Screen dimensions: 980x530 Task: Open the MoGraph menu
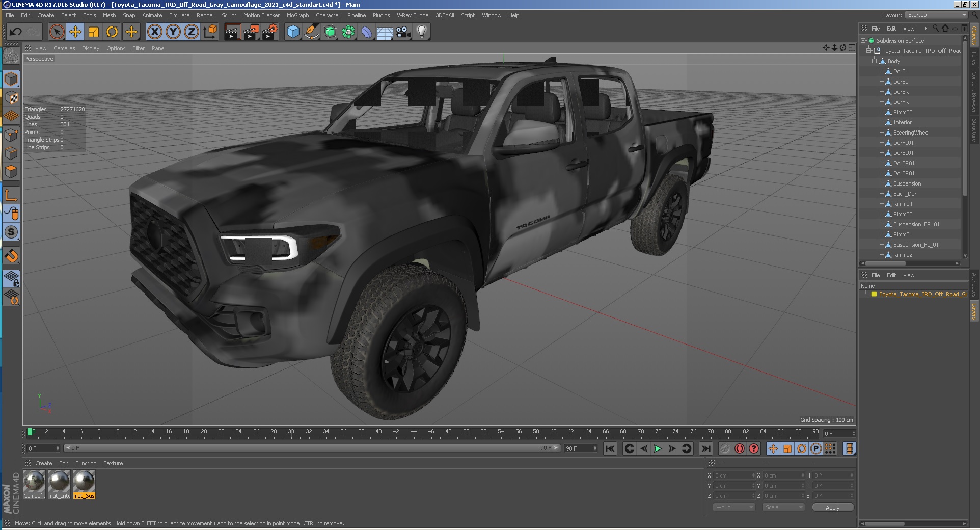pyautogui.click(x=297, y=15)
